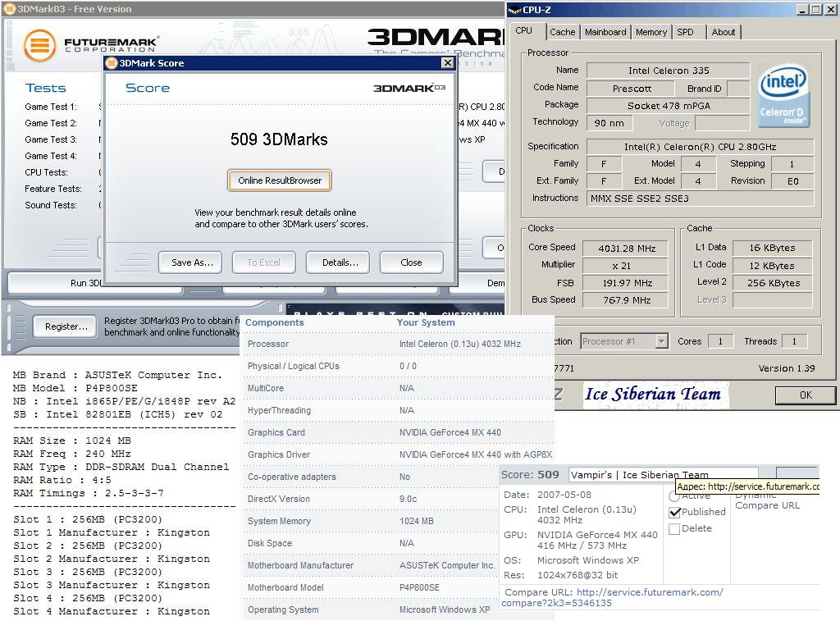Screen dimensions: 840x630
Task: Click the Multiplier x 21 value
Action: point(626,266)
